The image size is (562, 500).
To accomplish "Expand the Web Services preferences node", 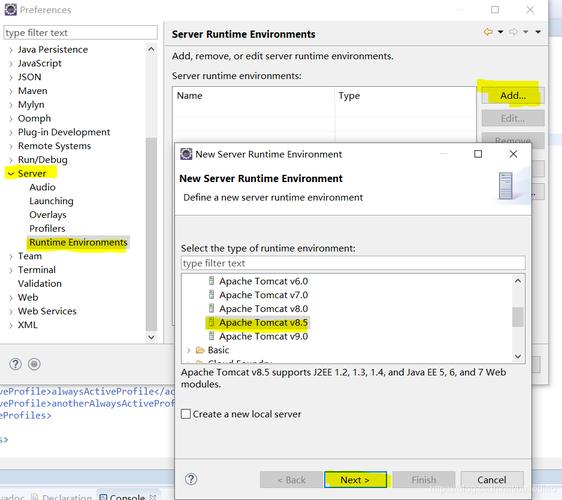I will [11, 312].
